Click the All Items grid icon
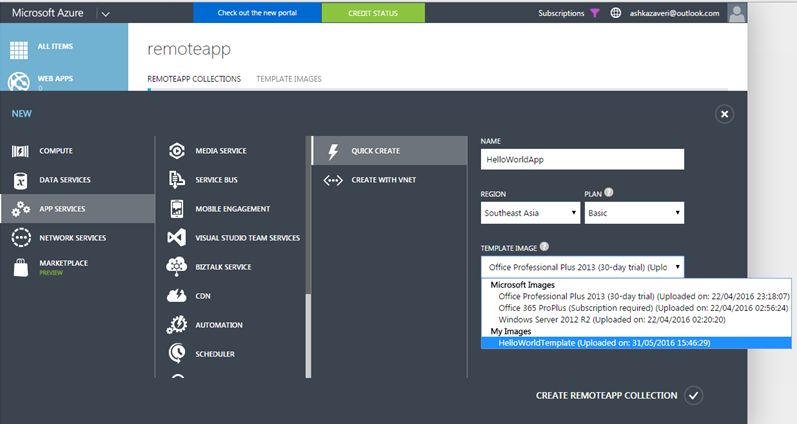797x424 pixels. (x=19, y=50)
